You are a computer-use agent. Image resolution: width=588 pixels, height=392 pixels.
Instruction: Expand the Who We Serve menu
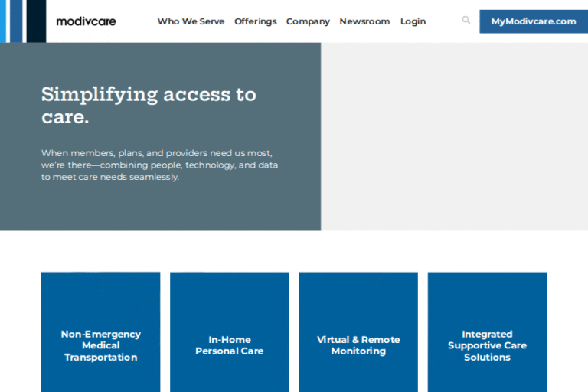point(191,21)
